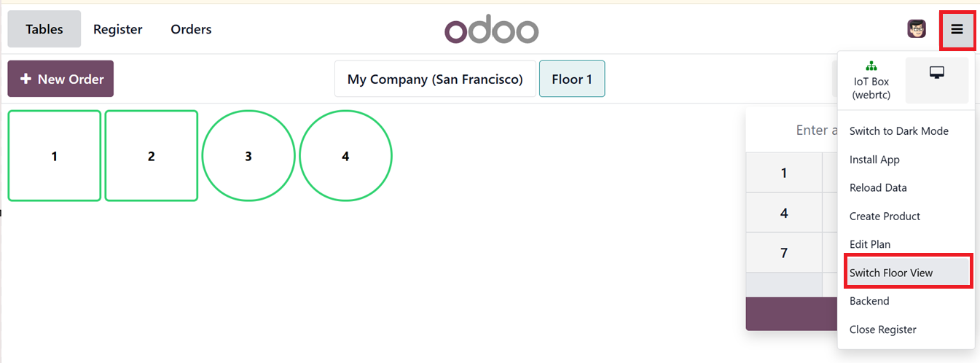Click Reload Data in menu
The width and height of the screenshot is (980, 363).
coord(878,187)
